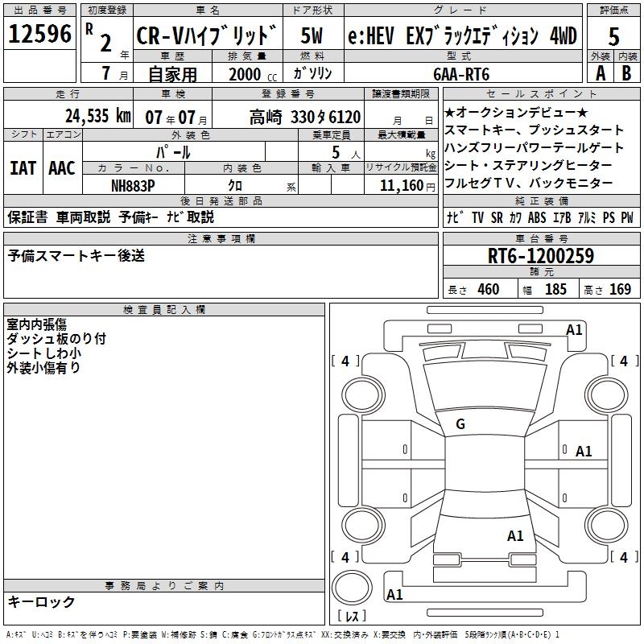
Task: Select the レス label under the spare tire
Action: tap(352, 617)
